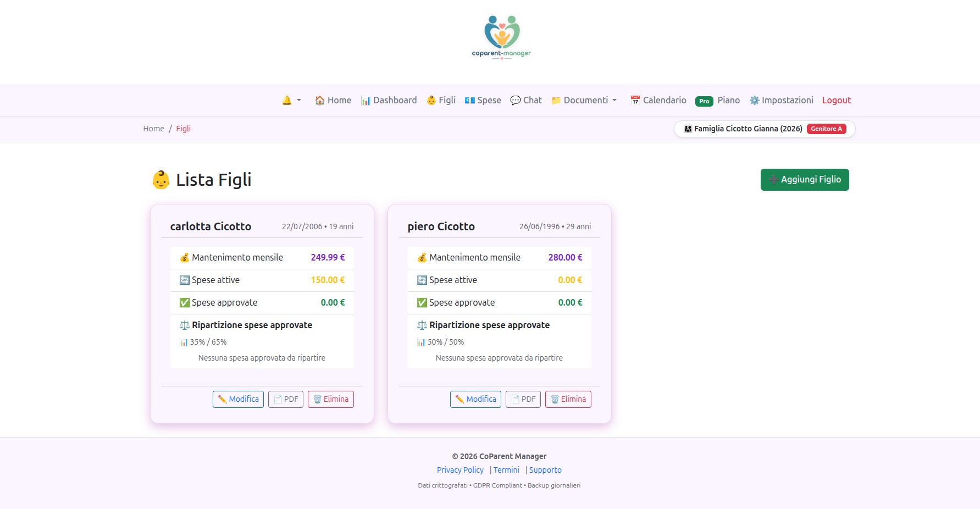
Task: Click the Documenti folder icon
Action: [556, 101]
